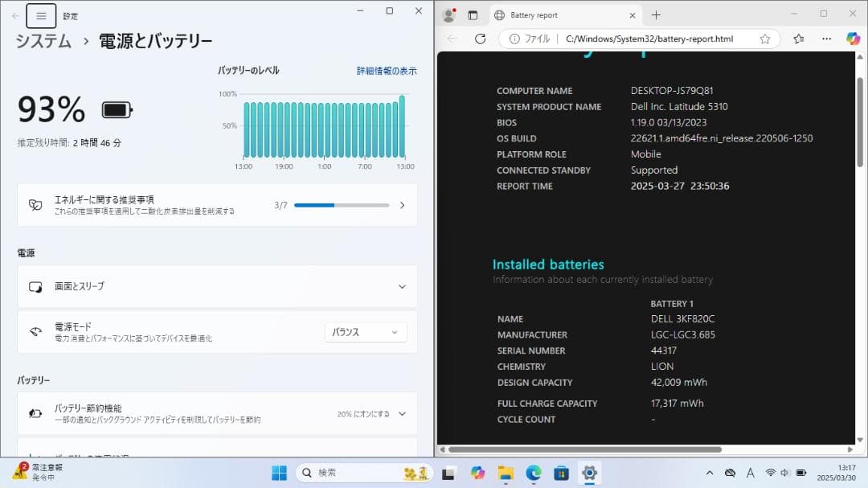Open the navigation hamburger menu in Settings

tap(41, 15)
